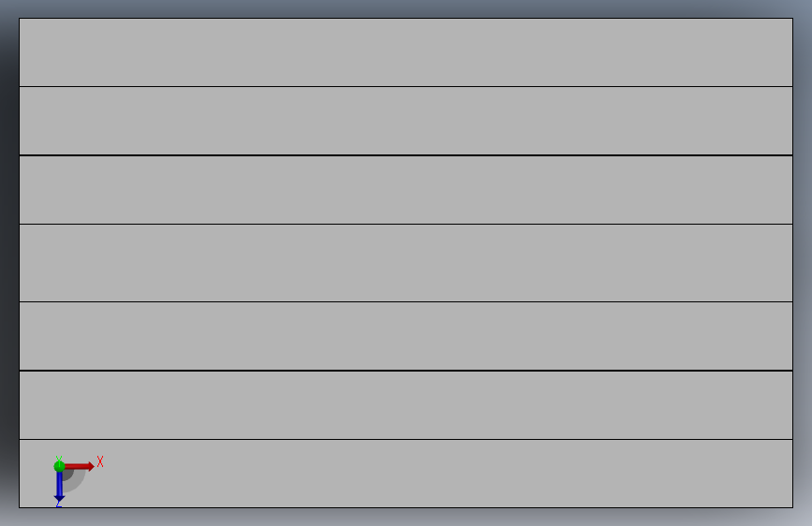Click the blue Z label below triad

coord(58,504)
